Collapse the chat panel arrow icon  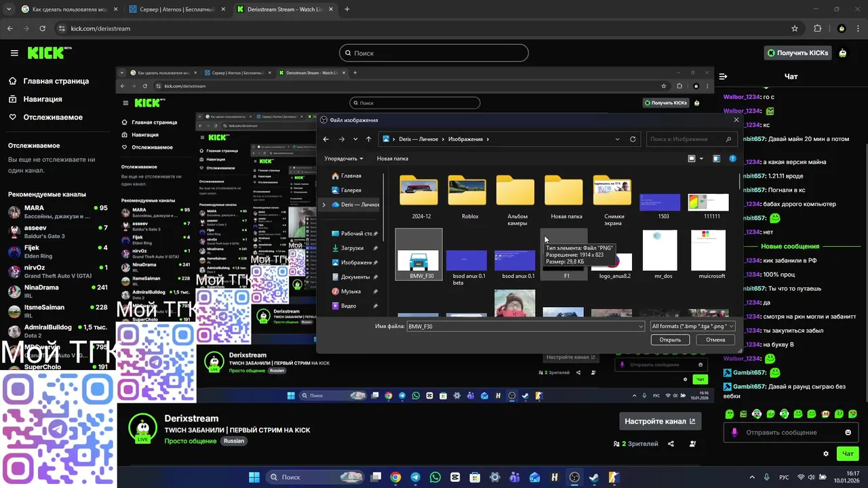(723, 77)
